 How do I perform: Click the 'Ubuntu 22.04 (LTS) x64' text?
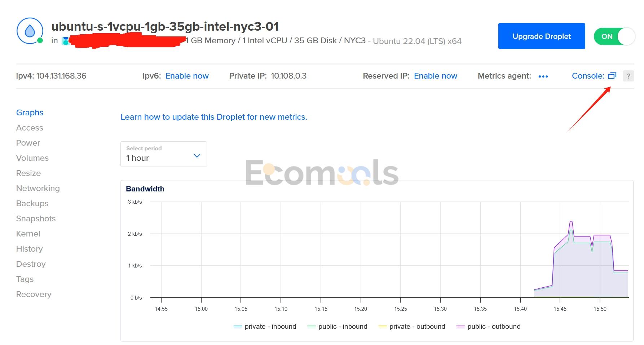click(x=417, y=41)
